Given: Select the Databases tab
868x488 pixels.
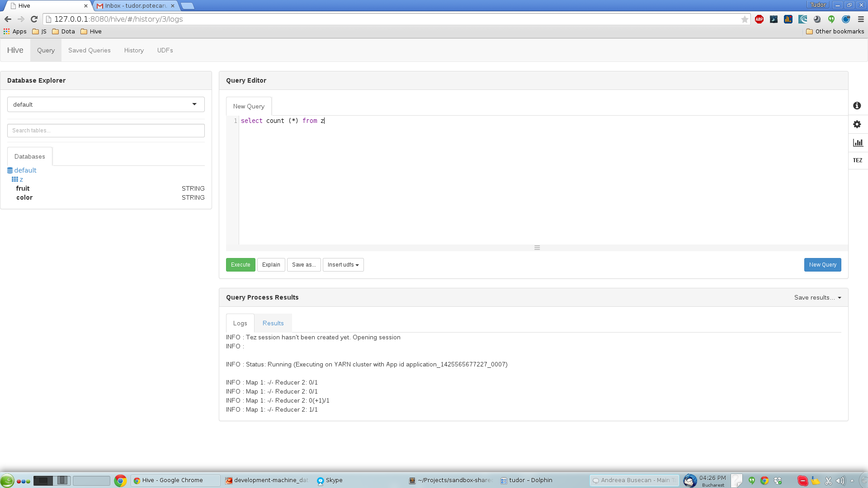Looking at the screenshot, I should point(30,156).
